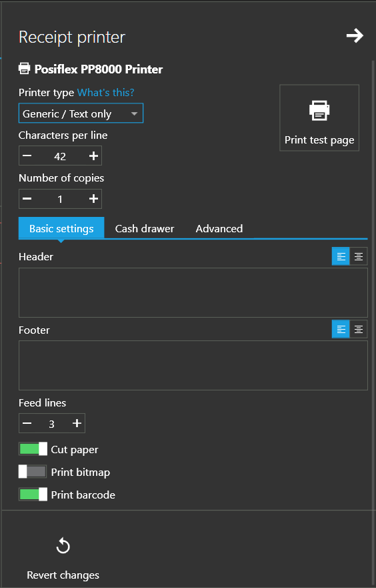Viewport: 376px width, 588px height.
Task: Open the Advanced tab
Action: click(219, 228)
